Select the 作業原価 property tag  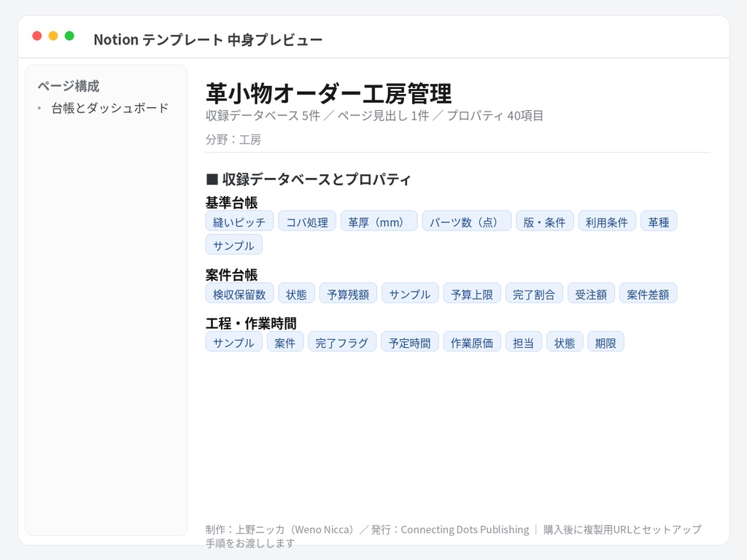pyautogui.click(x=472, y=342)
